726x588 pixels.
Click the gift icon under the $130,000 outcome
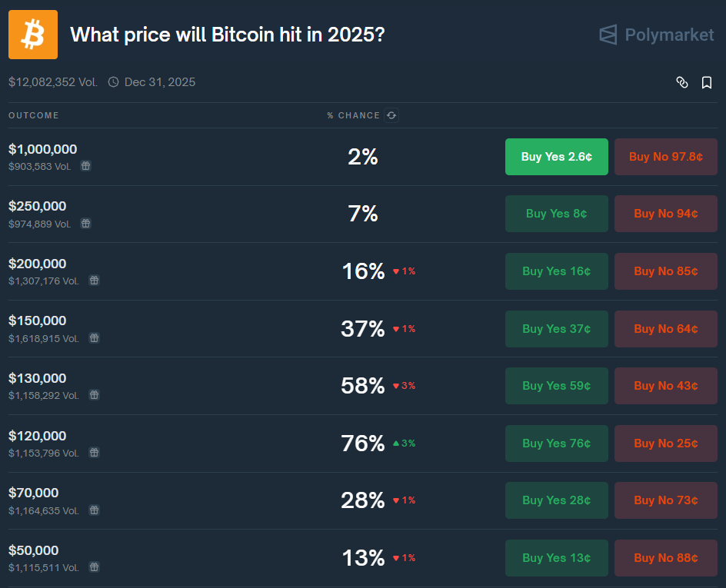[x=94, y=395]
